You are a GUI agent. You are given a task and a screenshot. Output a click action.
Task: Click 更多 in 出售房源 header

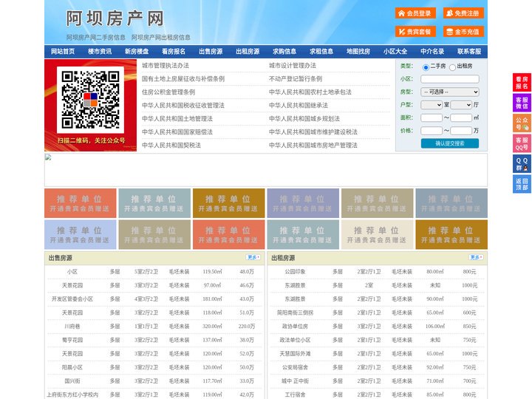tap(253, 258)
